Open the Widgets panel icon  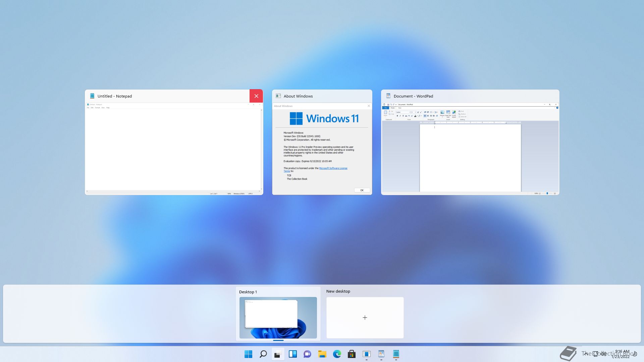(292, 354)
